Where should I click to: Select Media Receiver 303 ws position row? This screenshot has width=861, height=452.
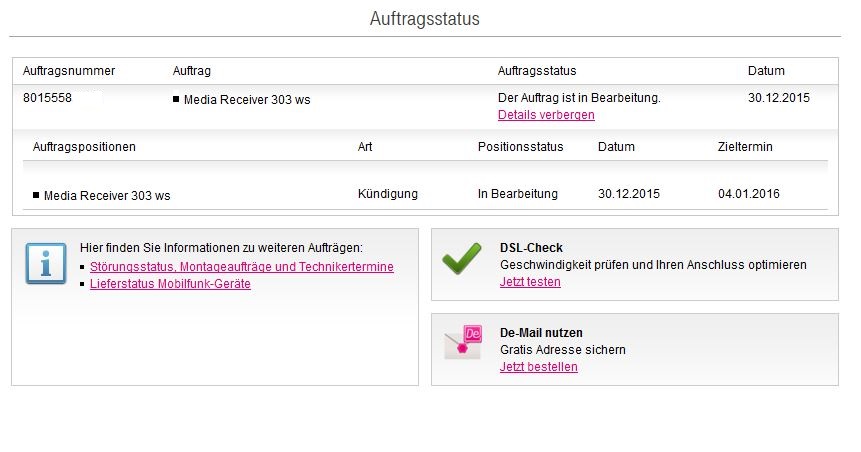click(107, 196)
